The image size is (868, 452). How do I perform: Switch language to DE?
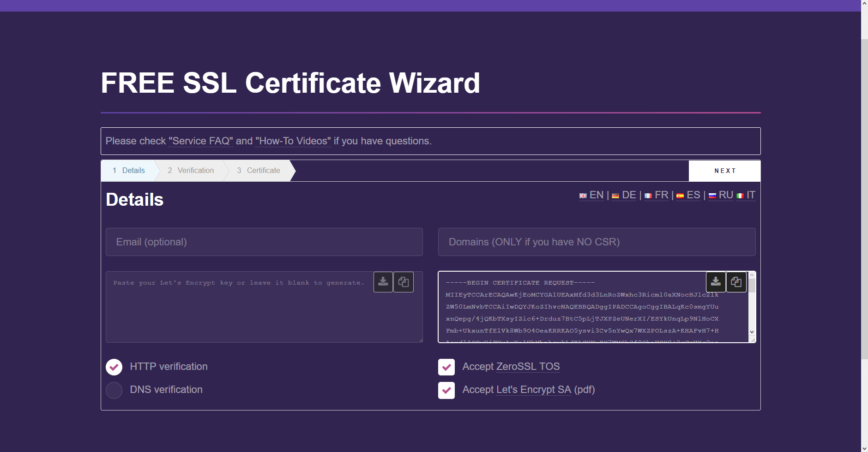coord(624,195)
